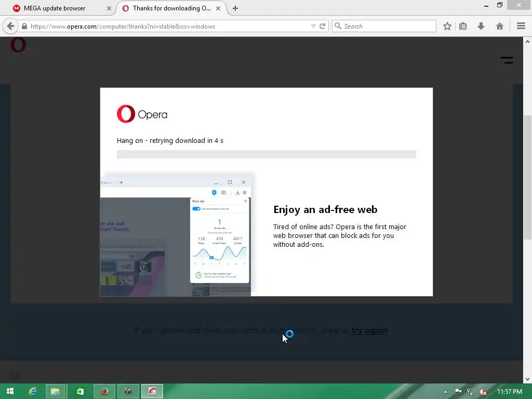Click the padlock site identity icon
This screenshot has height=399, width=532.
(x=24, y=26)
